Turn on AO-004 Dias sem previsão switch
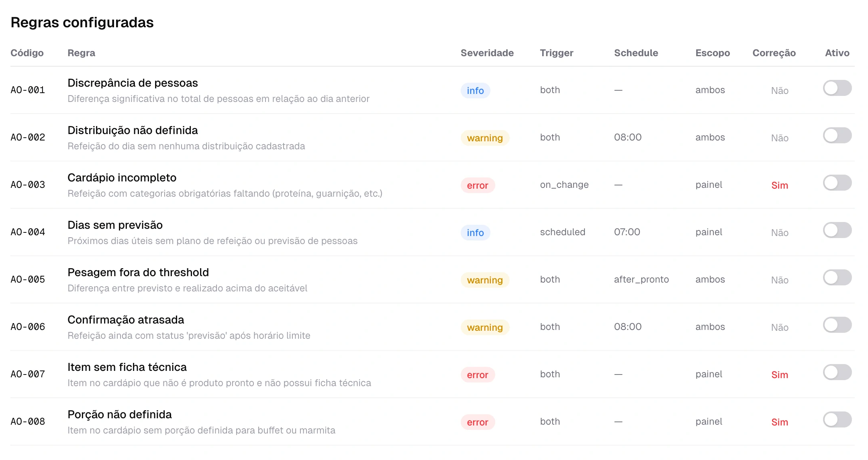Image resolution: width=868 pixels, height=460 pixels. coord(837,230)
